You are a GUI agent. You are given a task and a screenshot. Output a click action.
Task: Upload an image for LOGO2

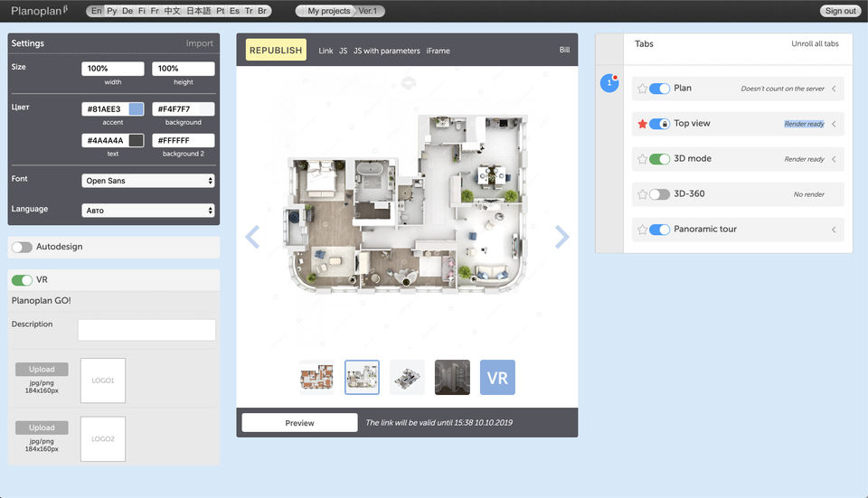[42, 428]
